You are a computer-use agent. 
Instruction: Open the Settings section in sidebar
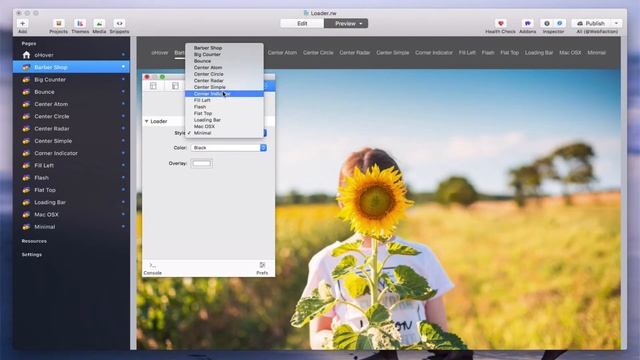pos(31,254)
